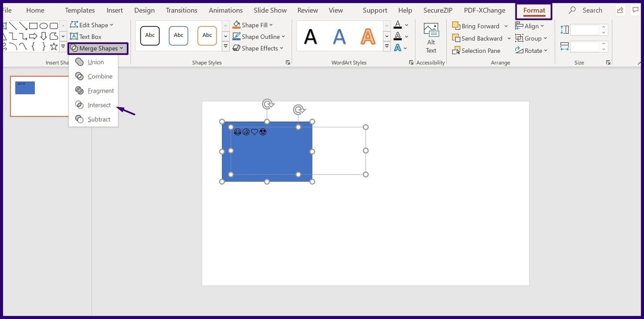Click the Bring Forward button
The height and width of the screenshot is (319, 644).
[476, 26]
